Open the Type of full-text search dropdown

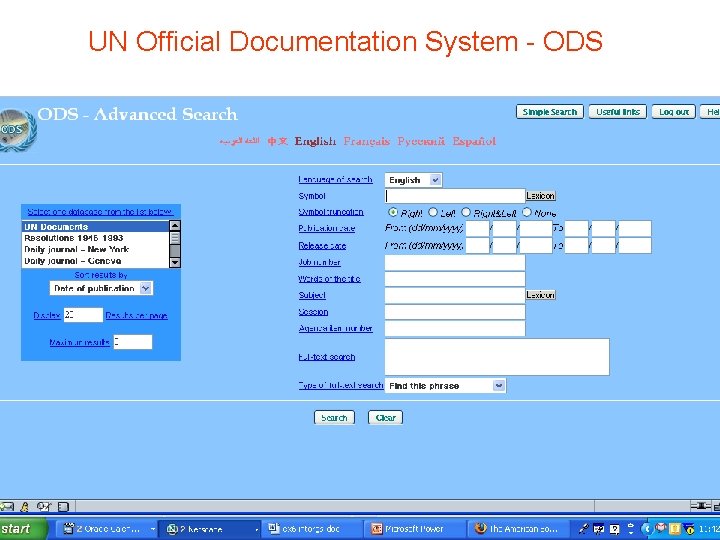click(445, 385)
